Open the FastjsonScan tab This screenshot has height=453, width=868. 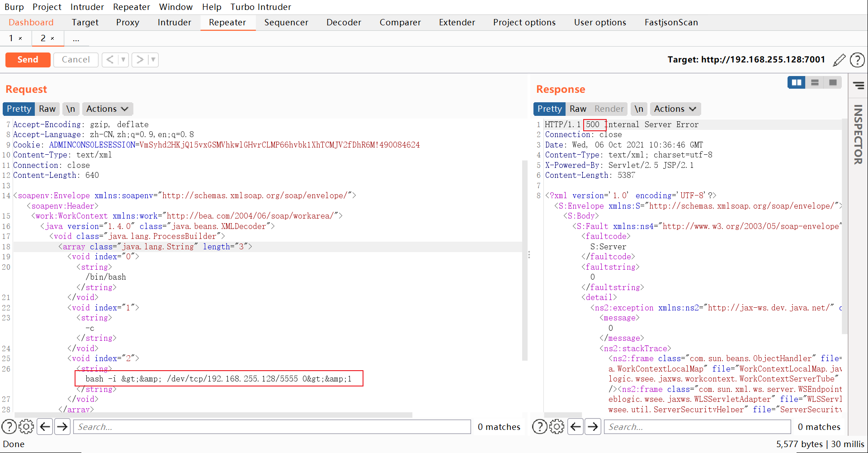coord(671,23)
